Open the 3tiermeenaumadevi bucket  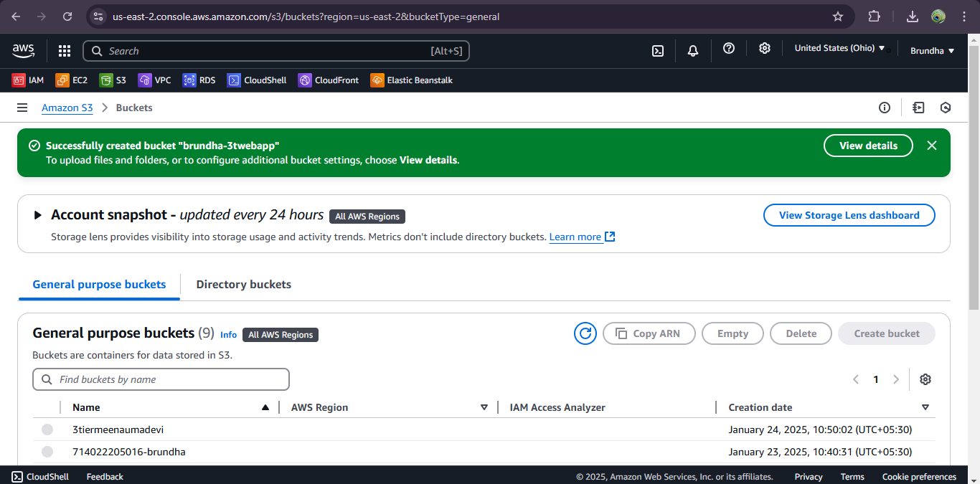118,430
